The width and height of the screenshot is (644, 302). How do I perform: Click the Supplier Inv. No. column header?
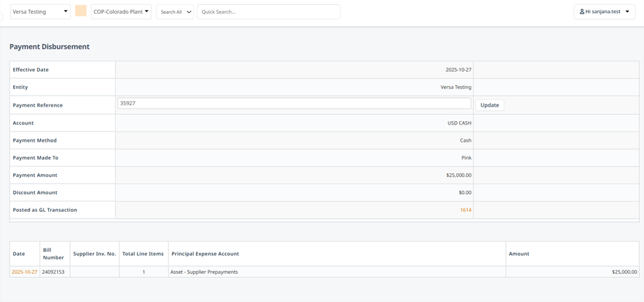(x=94, y=254)
